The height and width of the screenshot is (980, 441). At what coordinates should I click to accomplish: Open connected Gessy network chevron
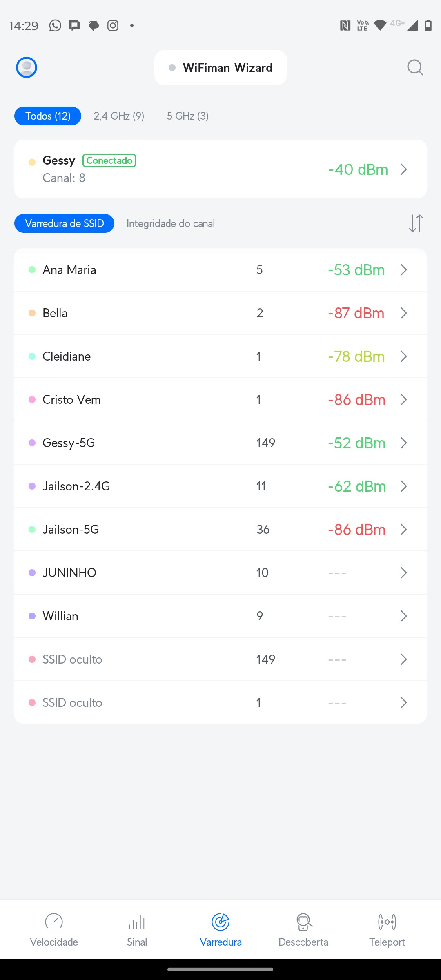click(x=403, y=169)
